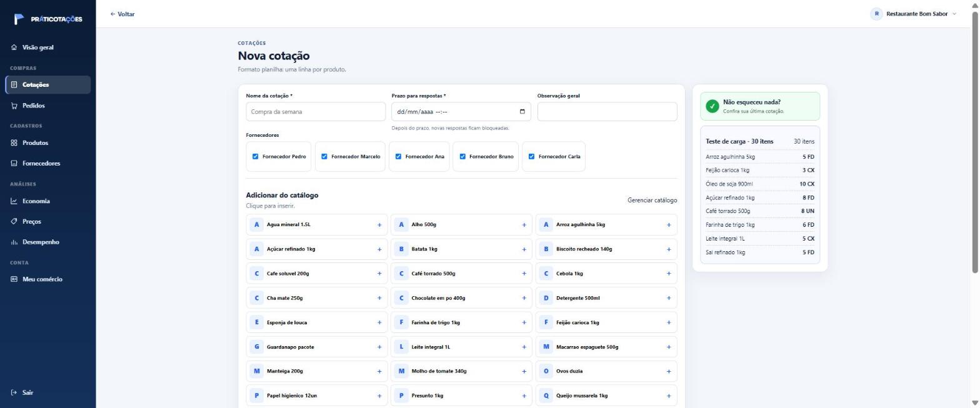The width and height of the screenshot is (980, 408).
Task: Uncheck the Fornecedor Pedro checkbox
Action: 255,157
